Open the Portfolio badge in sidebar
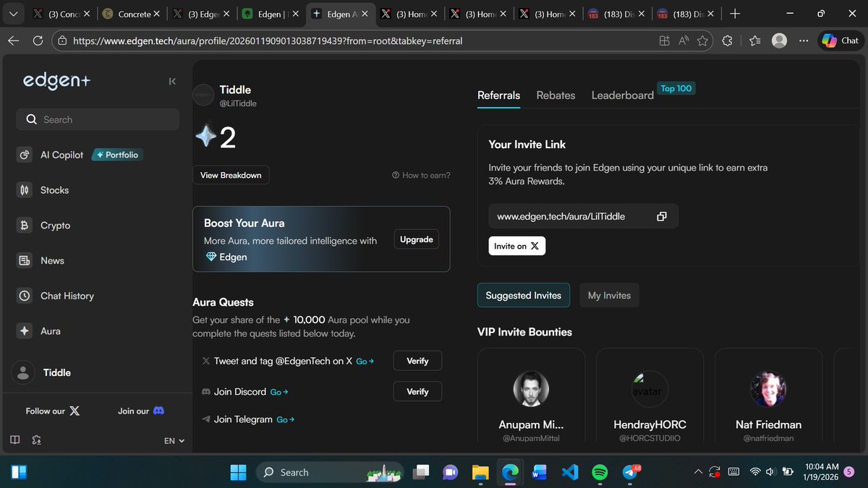Image resolution: width=868 pixels, height=488 pixels. pyautogui.click(x=116, y=155)
